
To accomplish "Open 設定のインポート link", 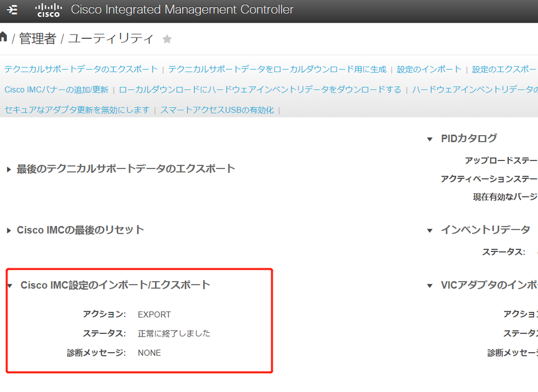I will [429, 69].
